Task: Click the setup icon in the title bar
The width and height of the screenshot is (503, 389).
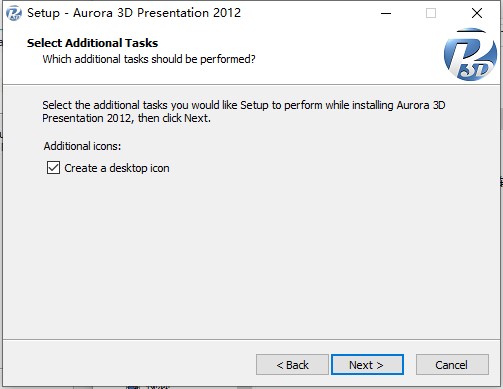Action: pyautogui.click(x=14, y=13)
